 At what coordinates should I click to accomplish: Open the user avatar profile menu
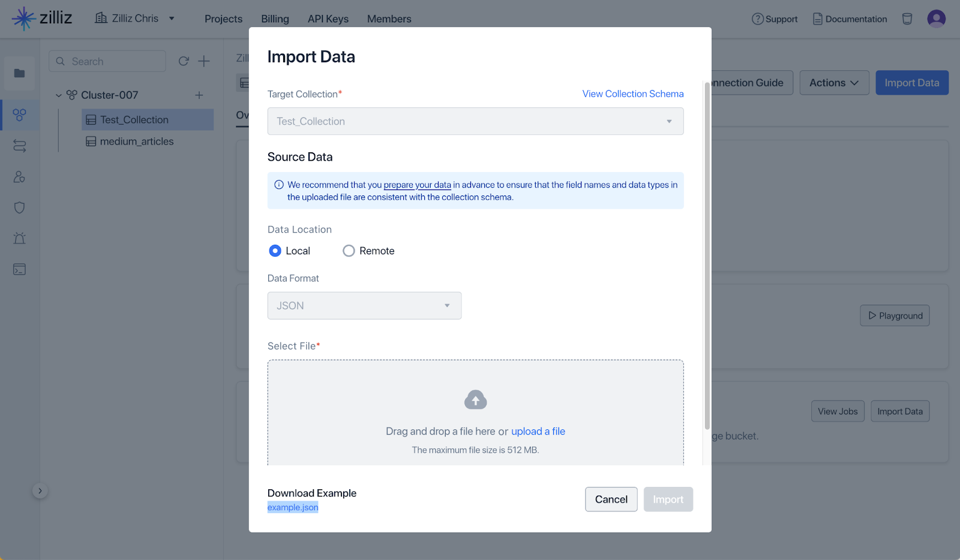tap(936, 19)
